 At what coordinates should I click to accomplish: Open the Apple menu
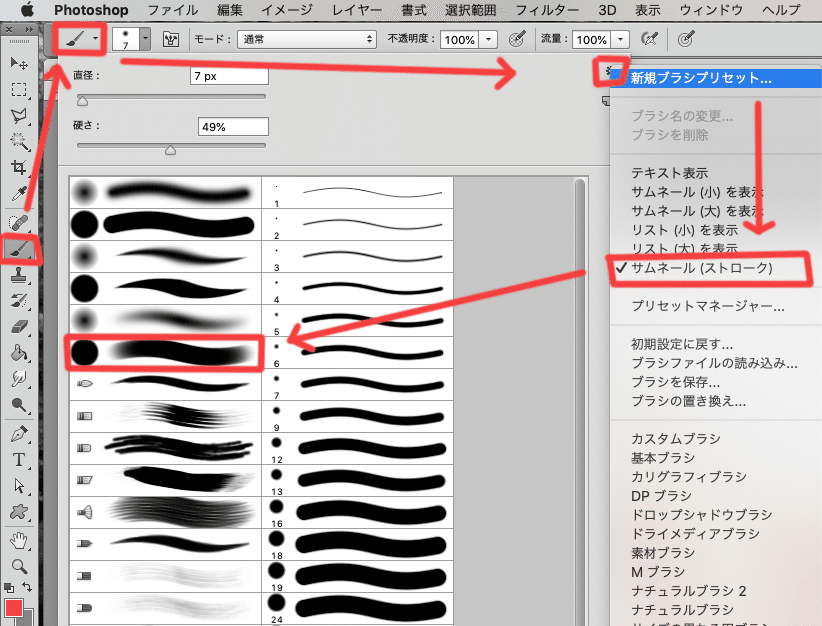[27, 9]
